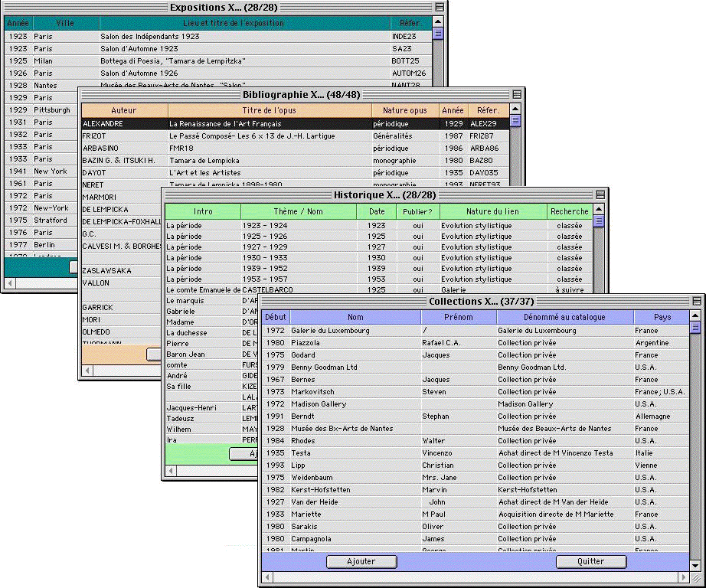This screenshot has width=706, height=588.
Task: Collapse the Historique window with its windowshade box
Action: pos(600,194)
